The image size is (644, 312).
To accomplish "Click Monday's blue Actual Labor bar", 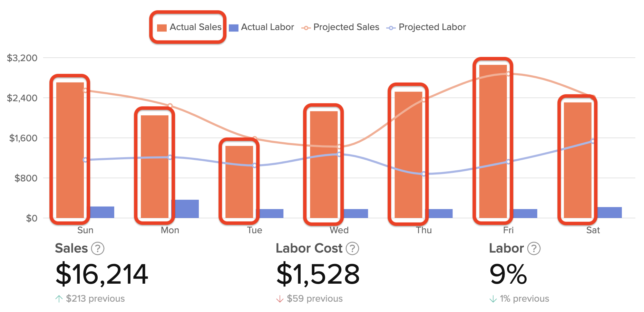I will point(185,209).
